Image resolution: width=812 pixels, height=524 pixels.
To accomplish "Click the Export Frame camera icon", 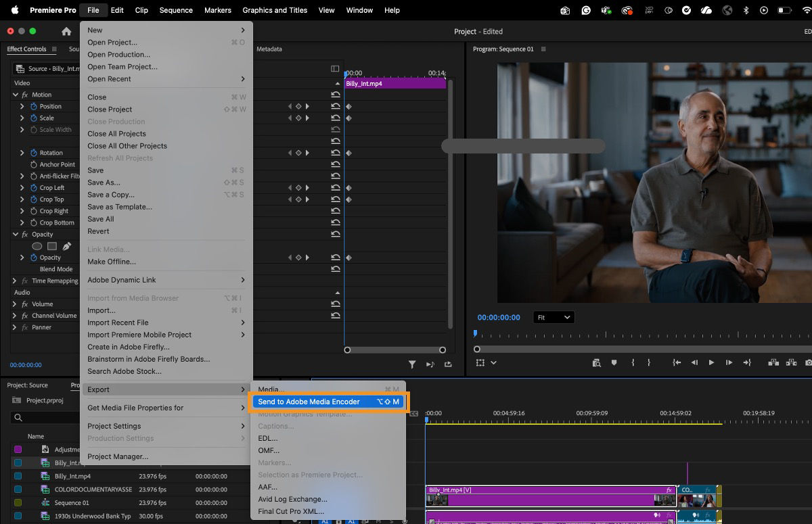I will [x=809, y=362].
